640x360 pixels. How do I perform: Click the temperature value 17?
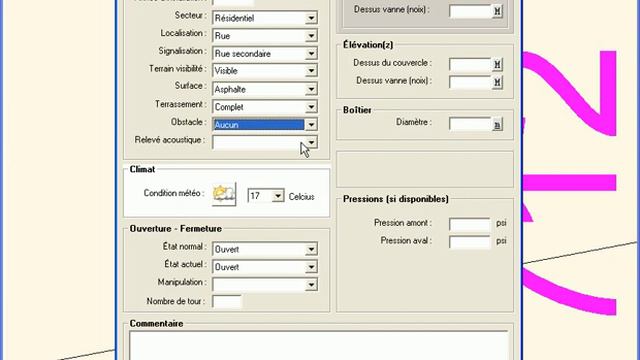[x=255, y=196]
